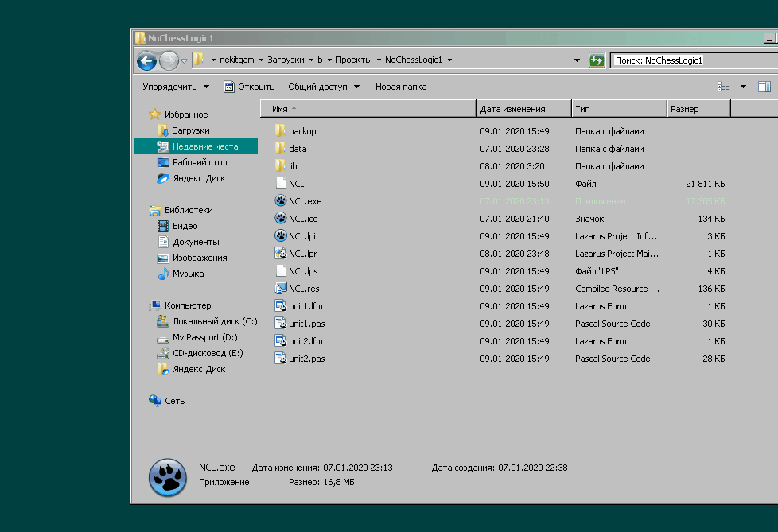778x532 pixels.
Task: Sort by the 'Тип' column header
Action: [x=619, y=109]
